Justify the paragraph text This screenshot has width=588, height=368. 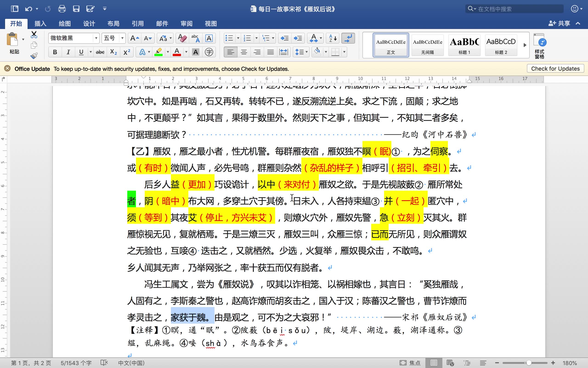click(x=270, y=52)
